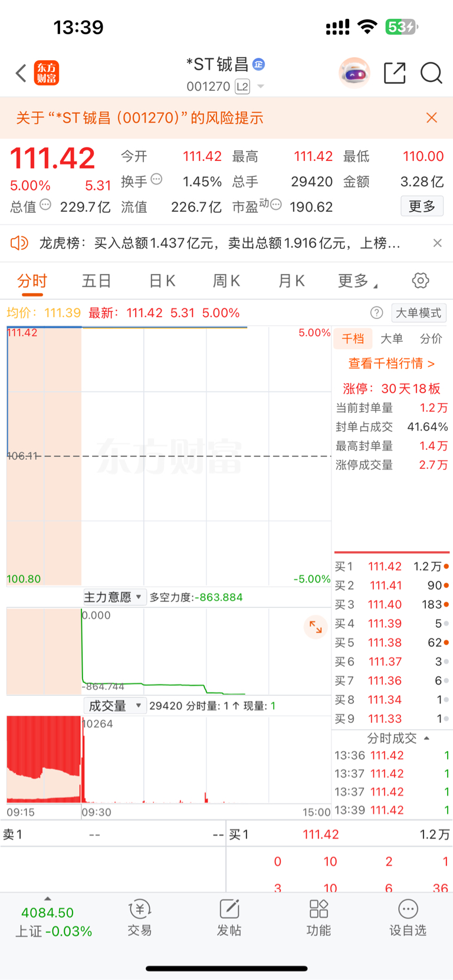Open the 龙虎榜 news ticker
Image resolution: width=453 pixels, height=980 pixels.
(x=219, y=243)
